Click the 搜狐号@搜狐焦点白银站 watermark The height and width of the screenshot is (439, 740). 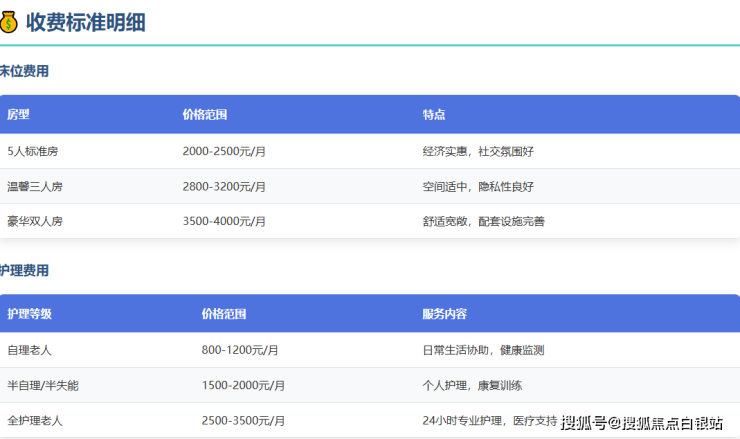(x=642, y=423)
